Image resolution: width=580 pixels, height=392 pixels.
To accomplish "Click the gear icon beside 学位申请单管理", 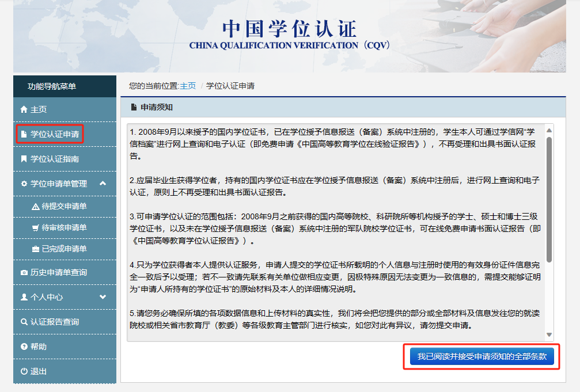I will click(24, 184).
